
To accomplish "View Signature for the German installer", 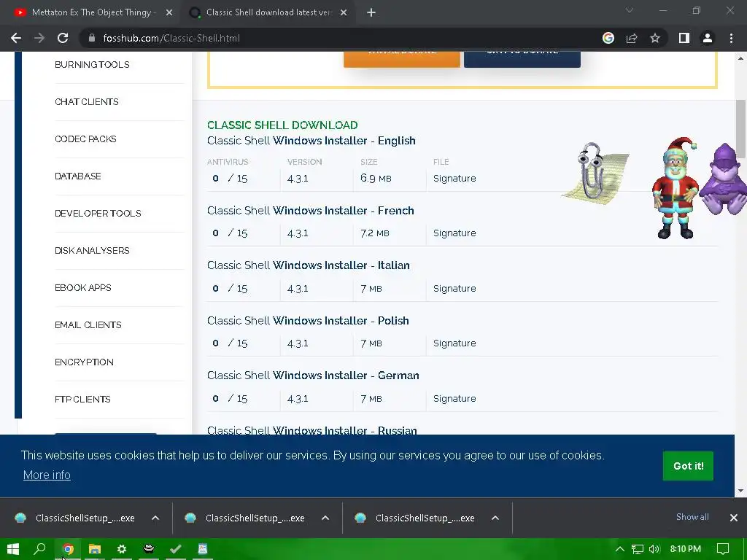I will pos(454,398).
